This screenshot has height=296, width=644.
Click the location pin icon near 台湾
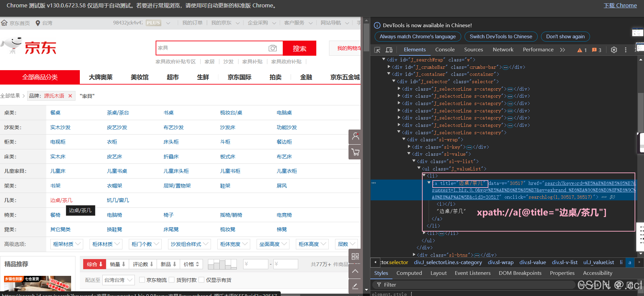click(x=38, y=23)
